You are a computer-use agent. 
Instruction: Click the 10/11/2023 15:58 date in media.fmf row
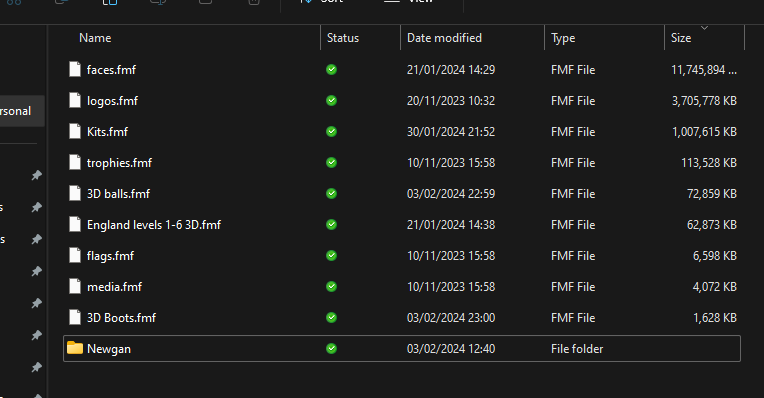[451, 287]
